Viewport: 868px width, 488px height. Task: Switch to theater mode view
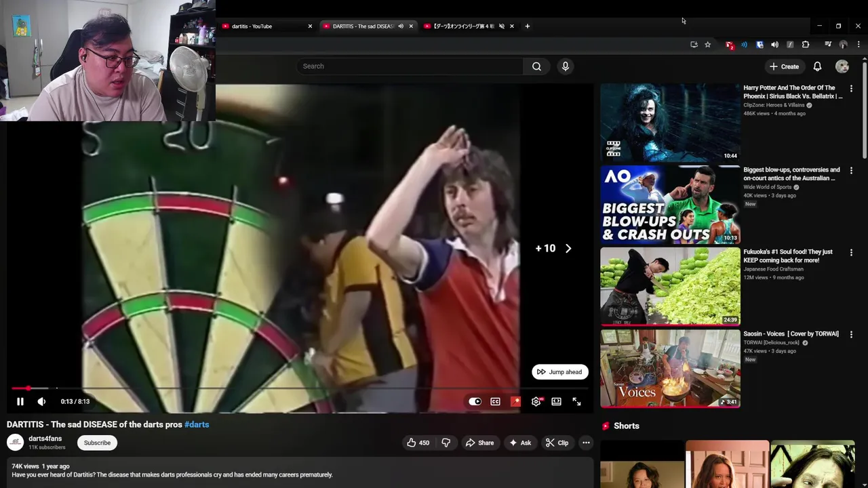(x=556, y=401)
